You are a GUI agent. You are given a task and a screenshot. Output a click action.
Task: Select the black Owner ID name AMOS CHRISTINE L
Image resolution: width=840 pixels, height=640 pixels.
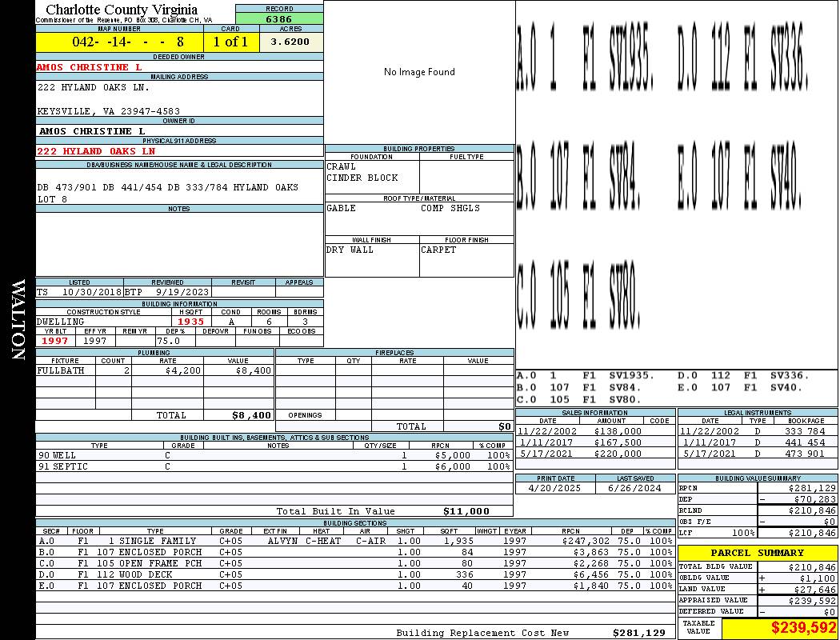click(x=92, y=131)
